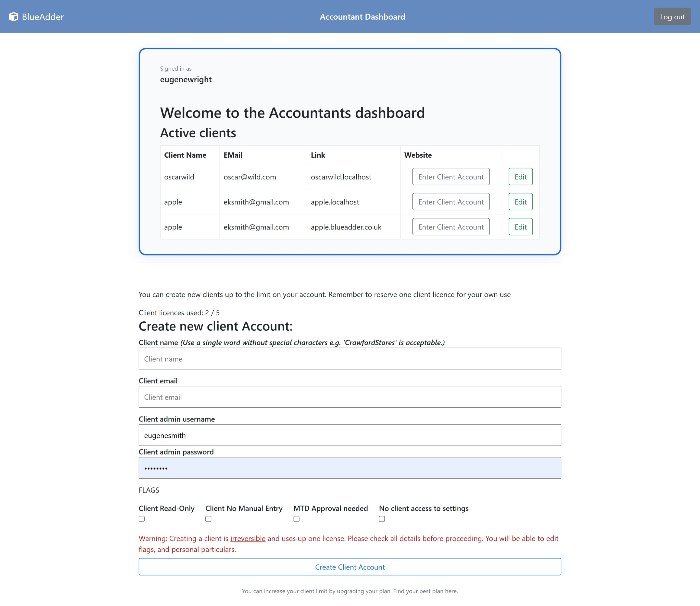Click the Create new client Account heading
This screenshot has height=606, width=700.
click(x=215, y=326)
